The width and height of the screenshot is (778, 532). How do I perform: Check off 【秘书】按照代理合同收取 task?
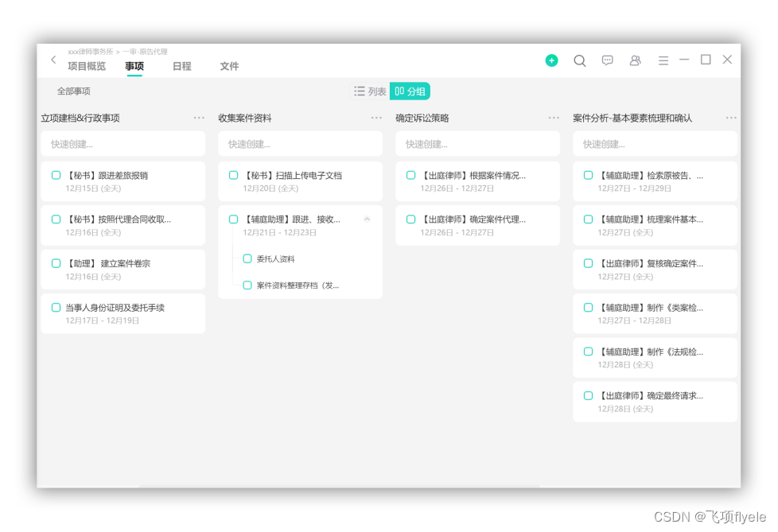click(x=56, y=219)
